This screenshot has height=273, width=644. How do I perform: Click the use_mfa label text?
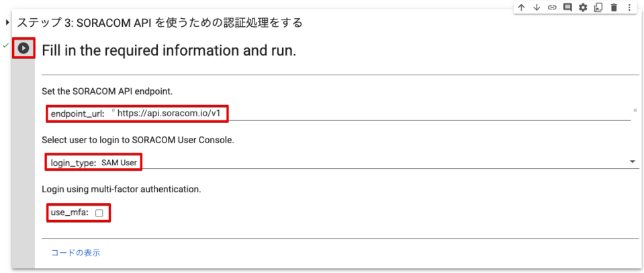tap(69, 213)
